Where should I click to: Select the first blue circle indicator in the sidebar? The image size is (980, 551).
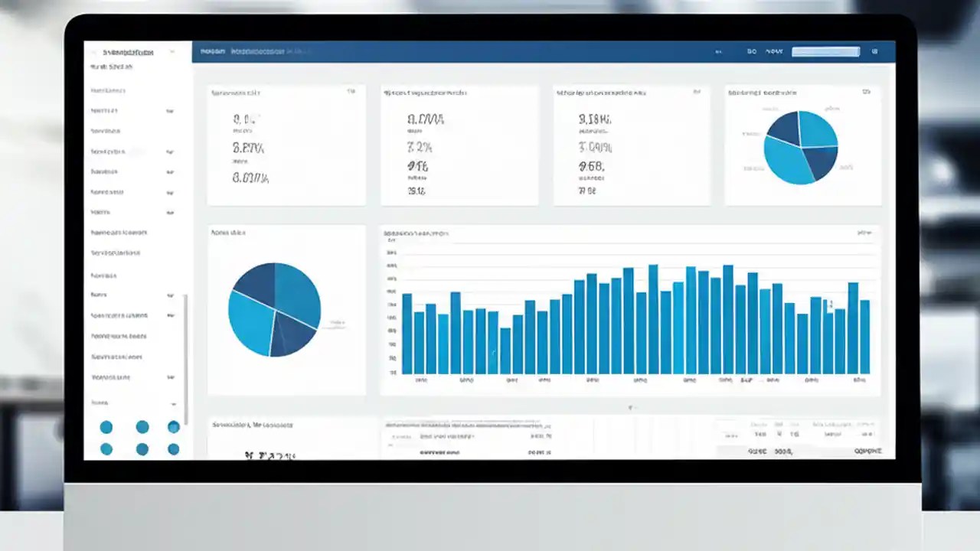[106, 427]
